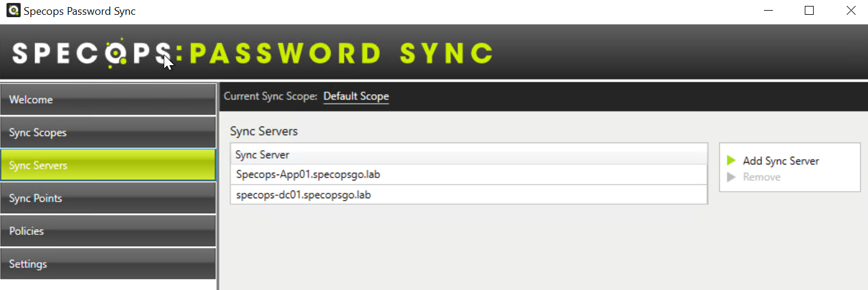Viewport: 868px width, 290px height.
Task: Click the Sync Server column header
Action: click(469, 154)
